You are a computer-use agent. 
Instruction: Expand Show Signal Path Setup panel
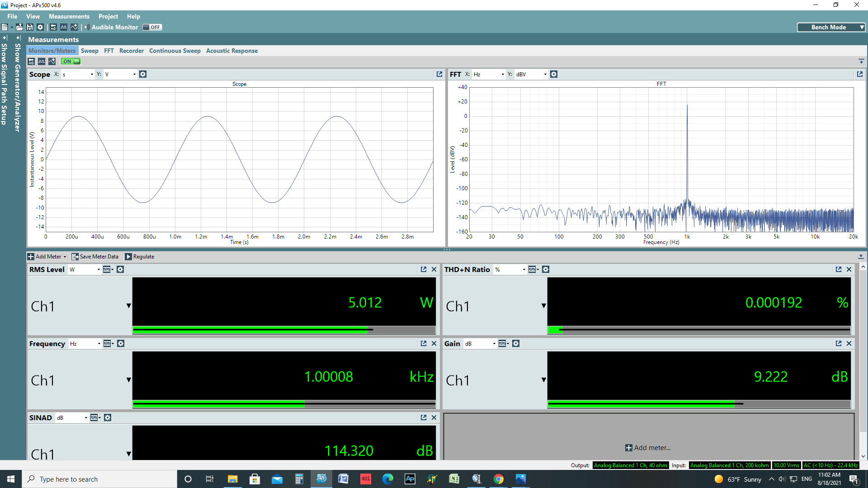5,80
